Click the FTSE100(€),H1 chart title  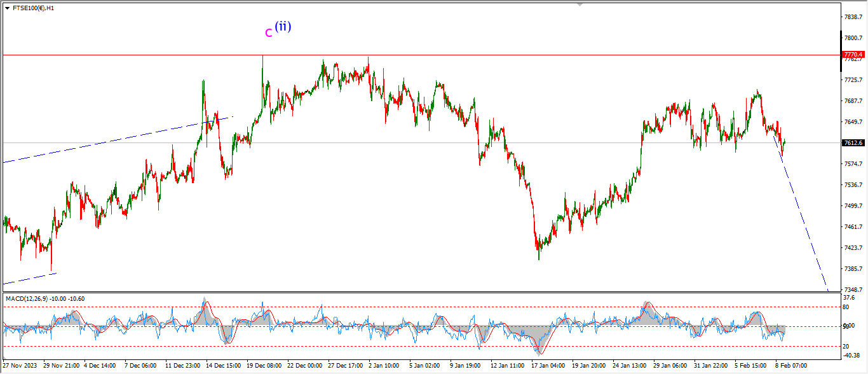tap(33, 8)
